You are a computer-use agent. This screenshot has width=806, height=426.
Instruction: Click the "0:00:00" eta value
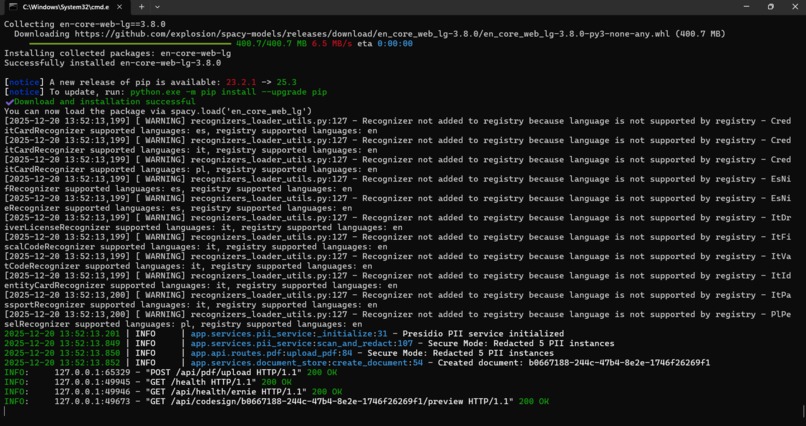coord(395,44)
